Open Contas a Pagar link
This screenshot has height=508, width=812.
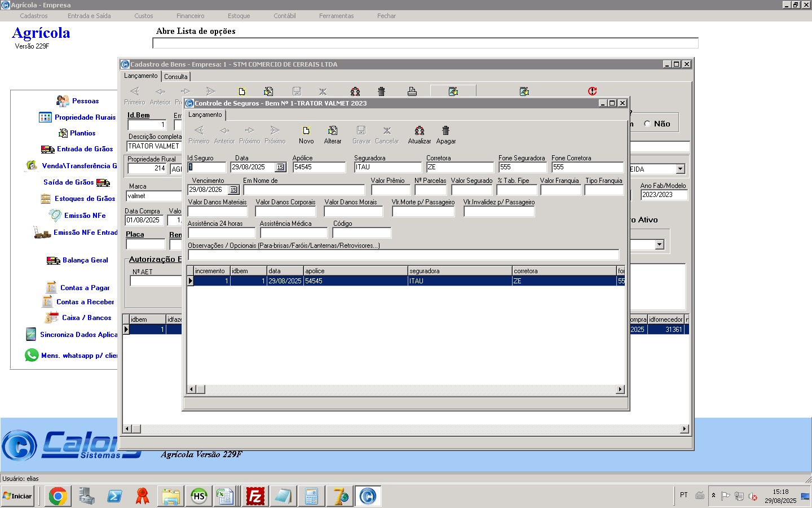(x=85, y=288)
